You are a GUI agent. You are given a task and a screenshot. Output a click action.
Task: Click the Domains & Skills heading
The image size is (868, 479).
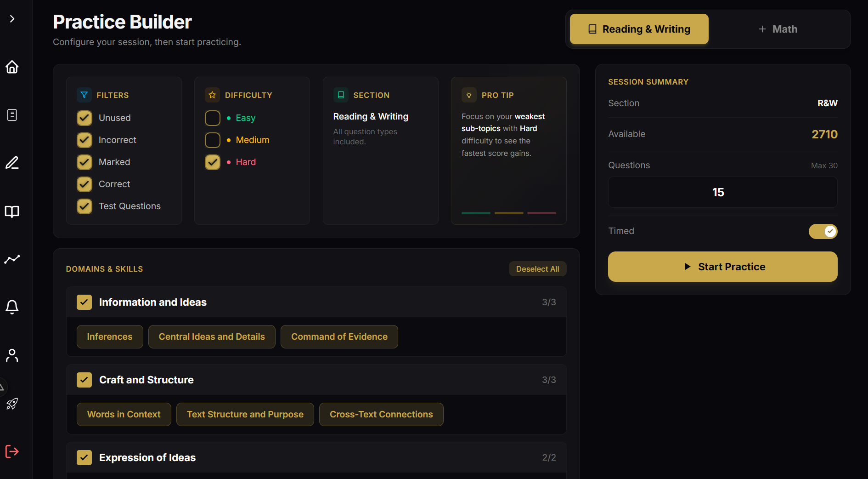click(x=104, y=269)
